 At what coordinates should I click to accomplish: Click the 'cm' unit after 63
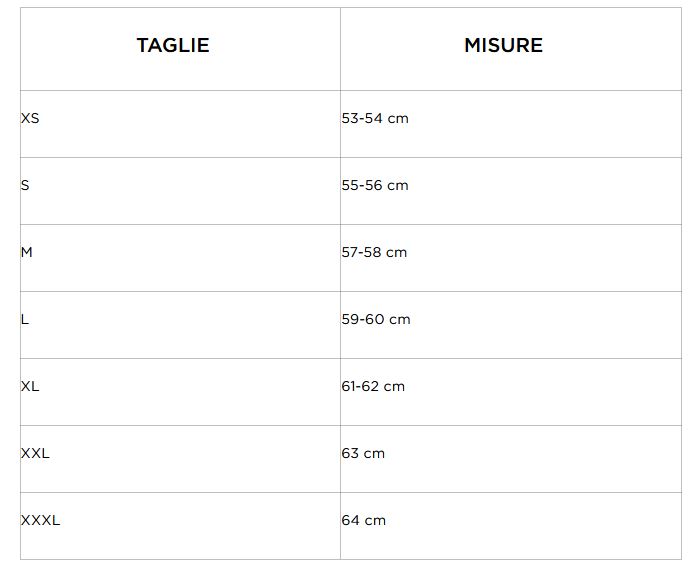pos(374,453)
